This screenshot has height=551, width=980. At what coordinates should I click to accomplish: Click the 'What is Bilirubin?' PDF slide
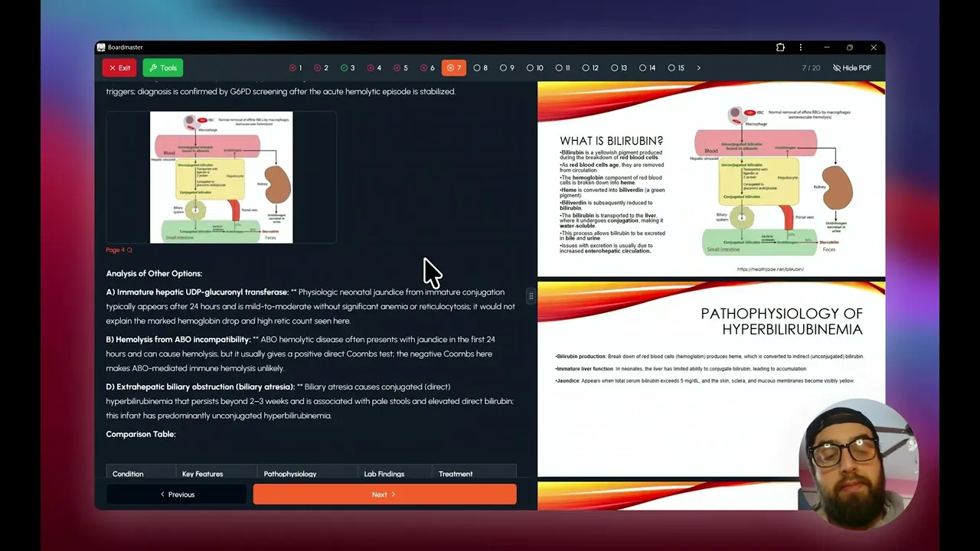tap(711, 178)
